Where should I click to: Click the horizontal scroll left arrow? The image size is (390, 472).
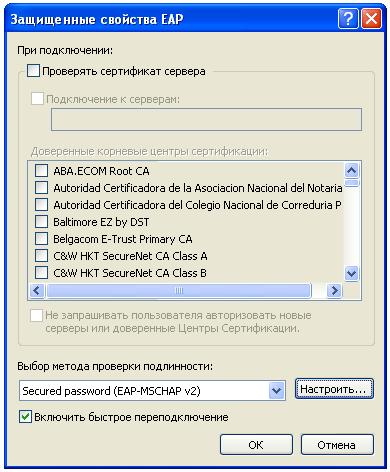(x=37, y=291)
